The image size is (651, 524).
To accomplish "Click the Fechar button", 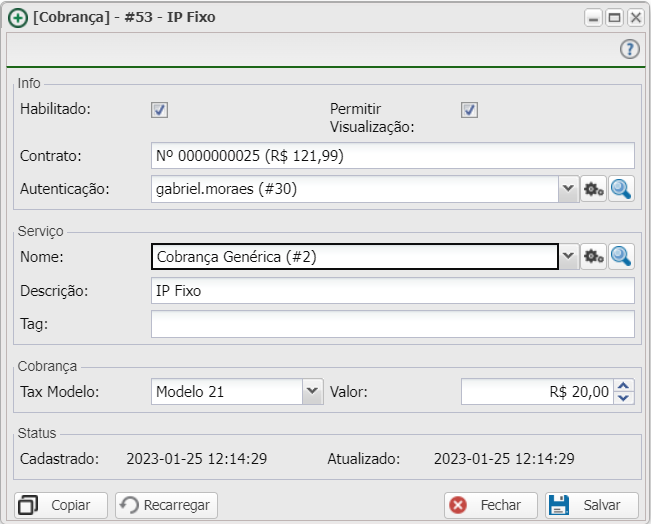I will click(x=491, y=505).
